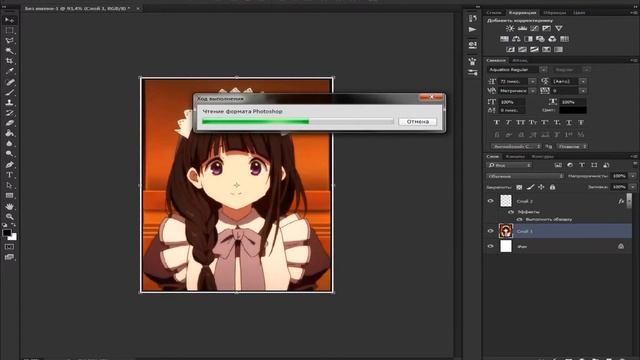640x360 pixels.
Task: Open the font size dropdown
Action: 532,81
